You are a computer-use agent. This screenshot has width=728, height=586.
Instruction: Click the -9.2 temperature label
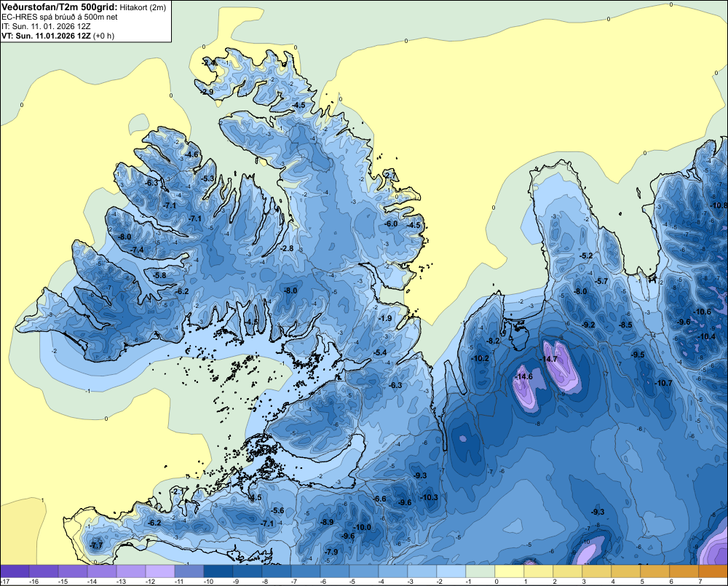588,325
